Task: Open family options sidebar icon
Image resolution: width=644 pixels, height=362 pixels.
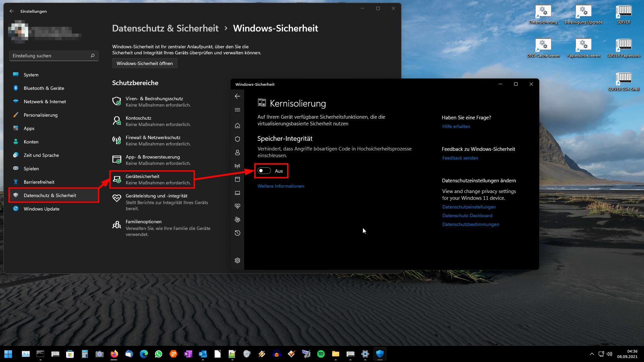Action: click(x=237, y=220)
